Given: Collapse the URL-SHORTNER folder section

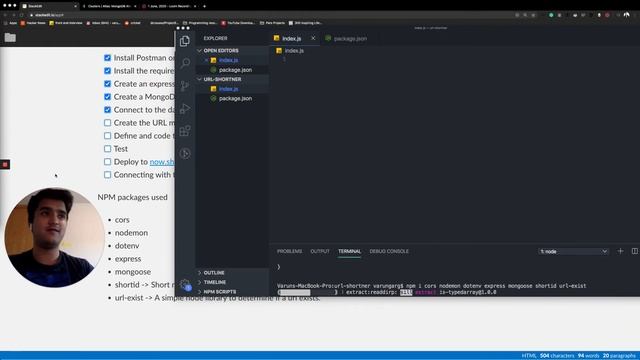Looking at the screenshot, I should coord(232,79).
